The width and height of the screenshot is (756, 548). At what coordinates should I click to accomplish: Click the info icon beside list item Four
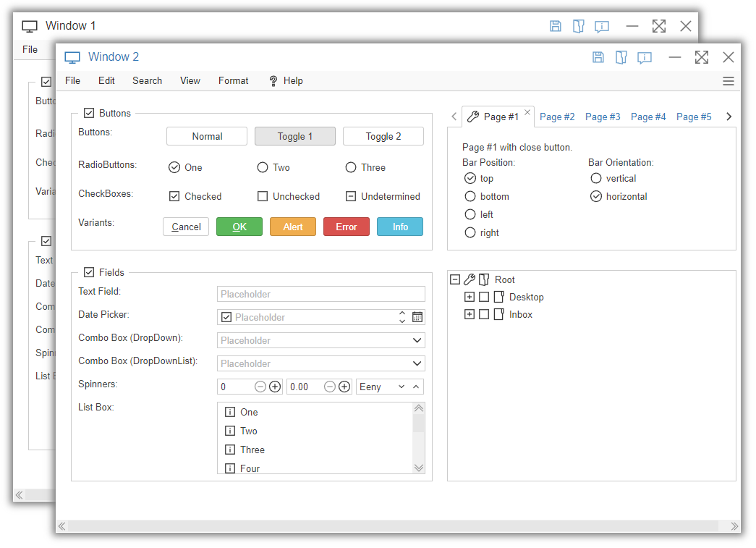tap(231, 468)
